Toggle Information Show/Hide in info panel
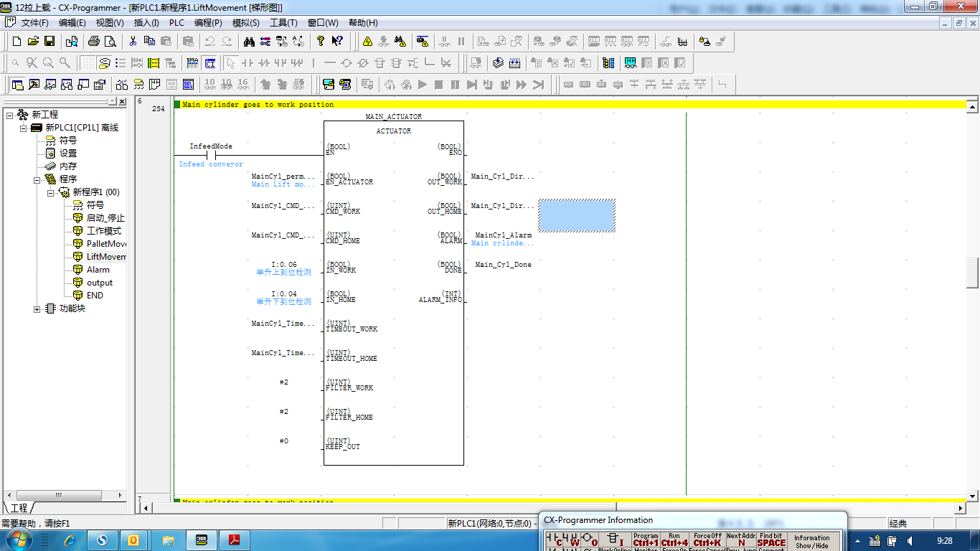The width and height of the screenshot is (980, 551). pos(811,541)
